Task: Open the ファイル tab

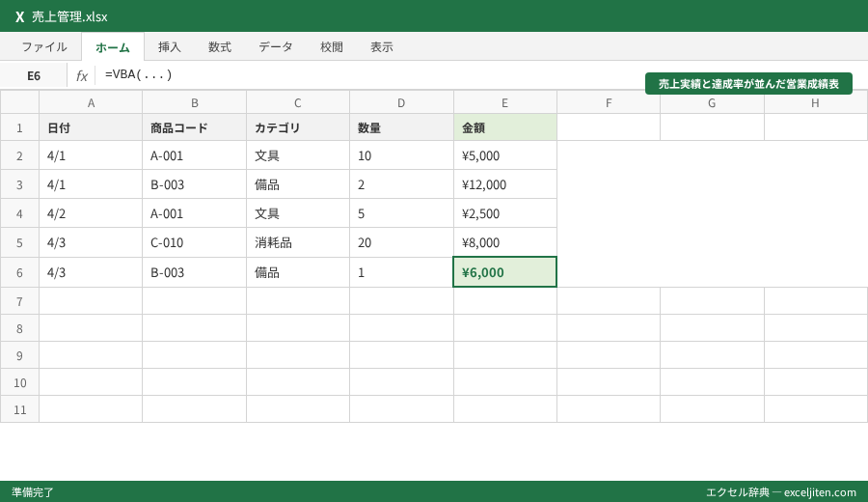Action: tap(44, 47)
